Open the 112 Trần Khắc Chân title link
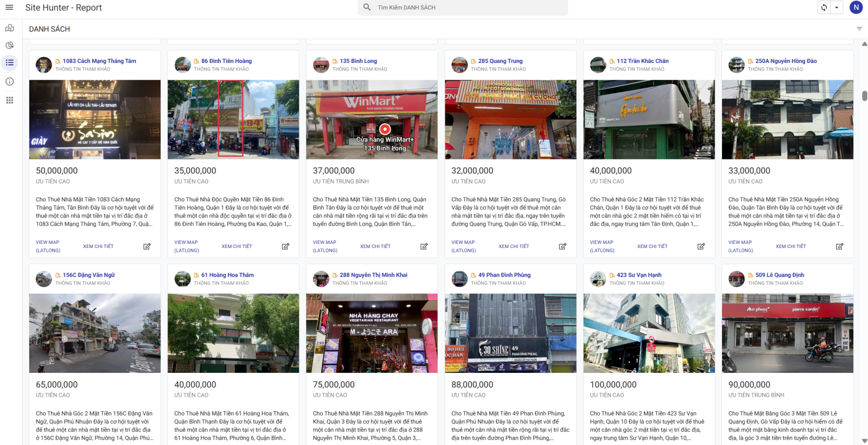The image size is (868, 445). coord(642,61)
